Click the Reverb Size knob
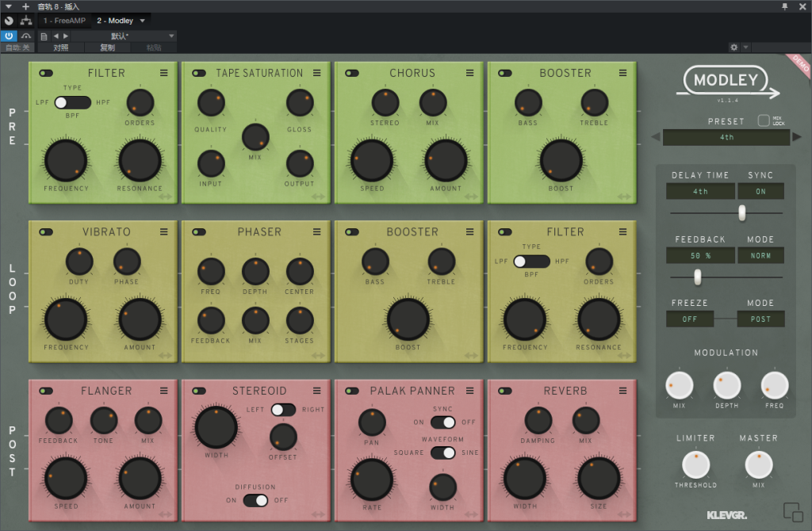812x531 pixels. pos(599,479)
